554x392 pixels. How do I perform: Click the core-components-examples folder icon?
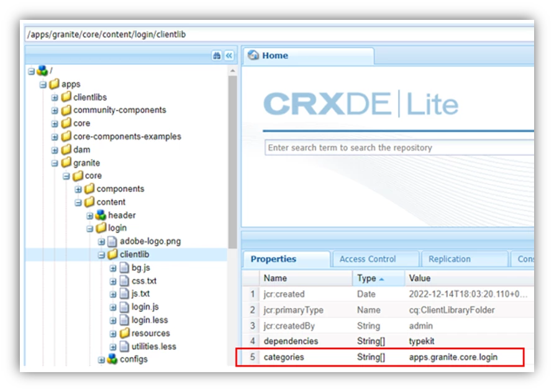[x=66, y=136]
